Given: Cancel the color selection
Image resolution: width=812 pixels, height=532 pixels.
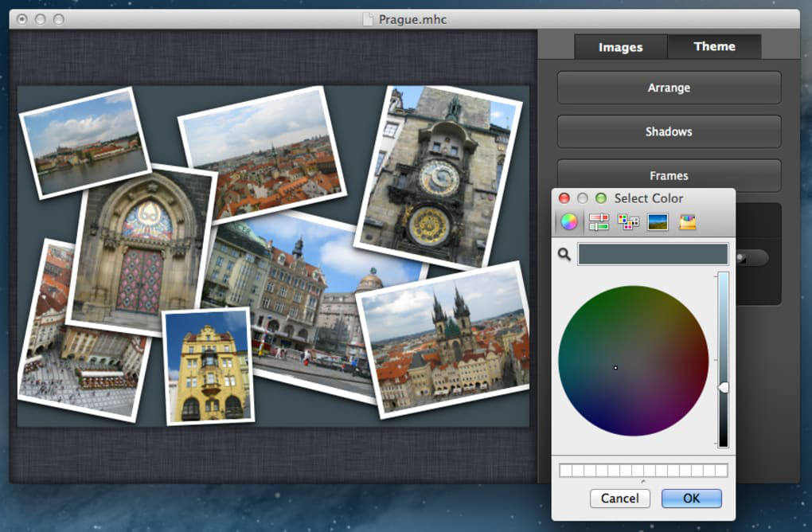Looking at the screenshot, I should (619, 499).
